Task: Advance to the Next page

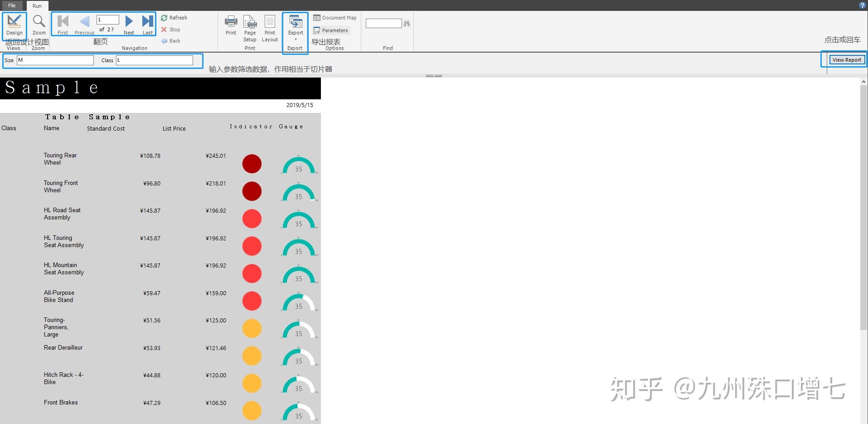Action: tap(129, 20)
